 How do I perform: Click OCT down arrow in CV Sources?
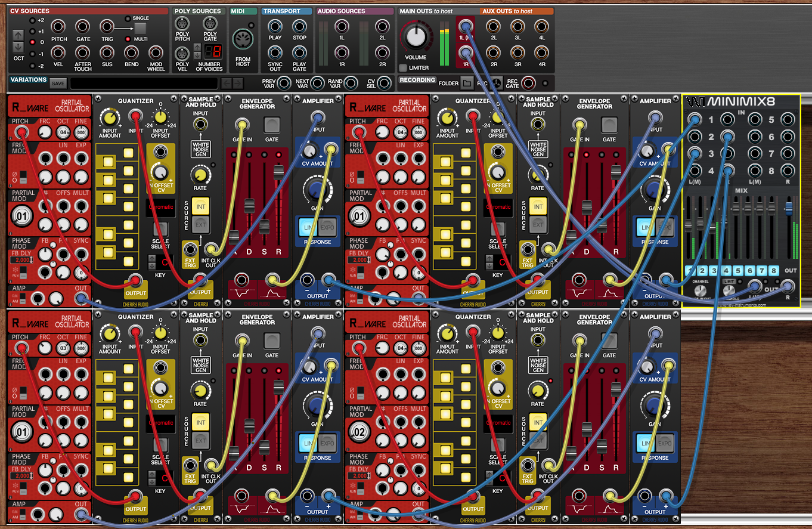point(18,47)
